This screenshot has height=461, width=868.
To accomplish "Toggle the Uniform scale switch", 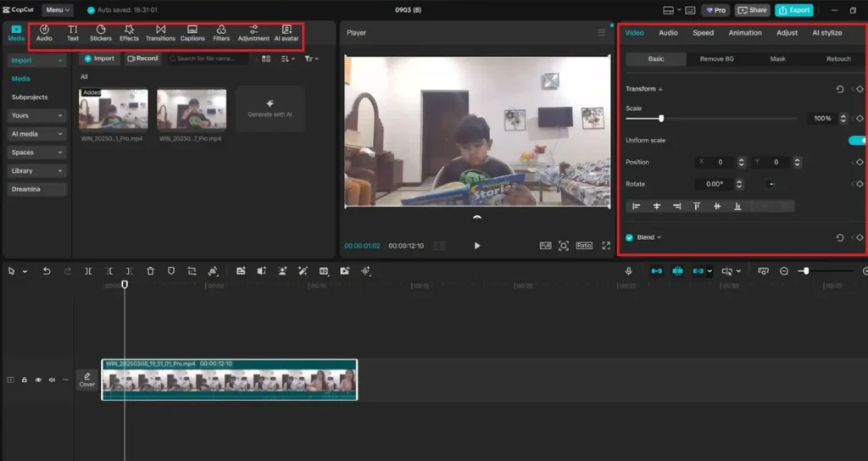I will (858, 141).
